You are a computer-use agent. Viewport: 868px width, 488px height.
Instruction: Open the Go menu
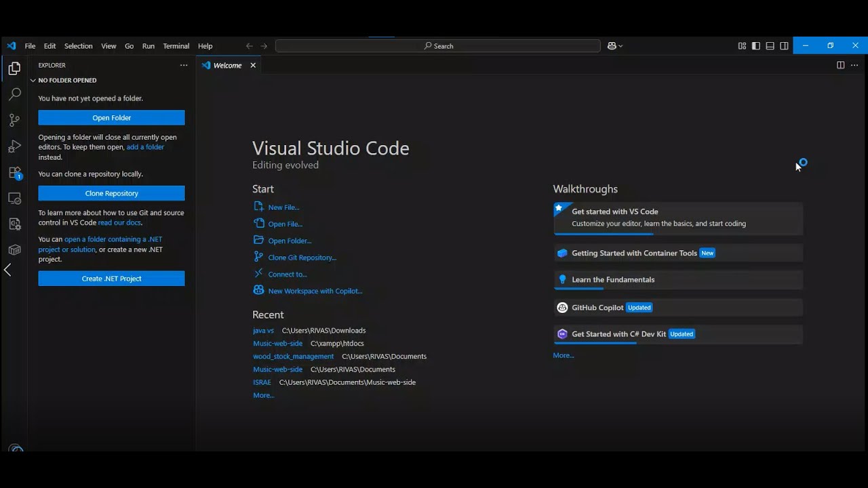[129, 46]
